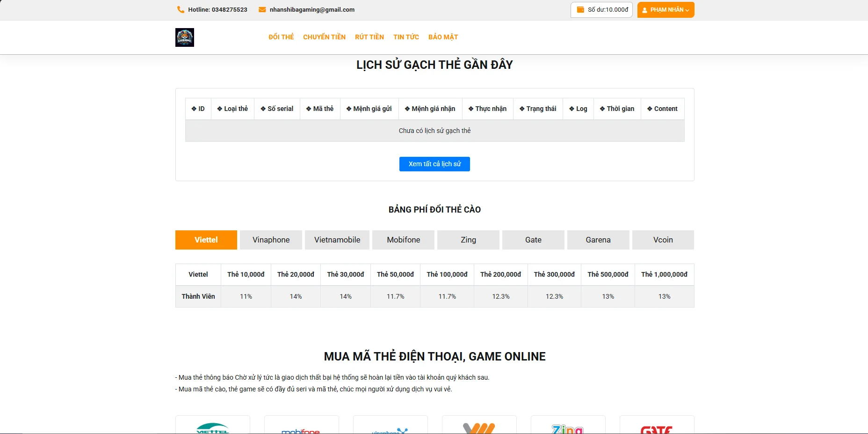Screen dimensions: 868x434
Task: Sort by Số serial column header
Action: [x=277, y=109]
